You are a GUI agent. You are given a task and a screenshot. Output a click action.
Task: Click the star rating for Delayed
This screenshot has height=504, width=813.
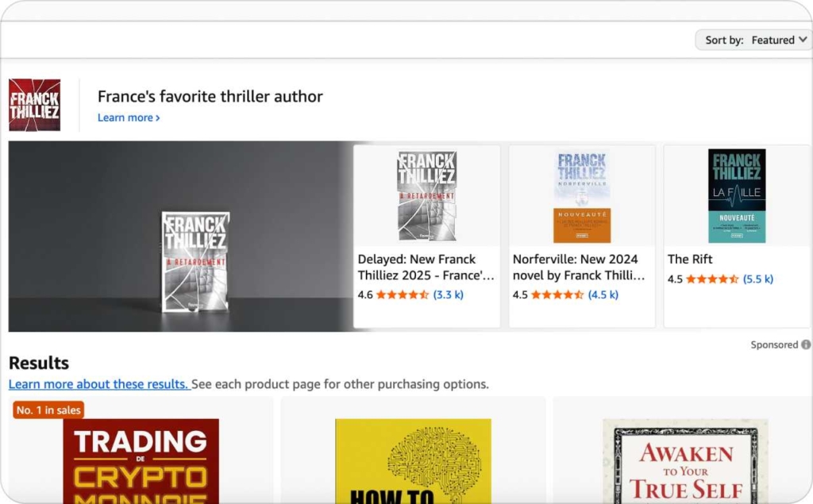pos(402,294)
